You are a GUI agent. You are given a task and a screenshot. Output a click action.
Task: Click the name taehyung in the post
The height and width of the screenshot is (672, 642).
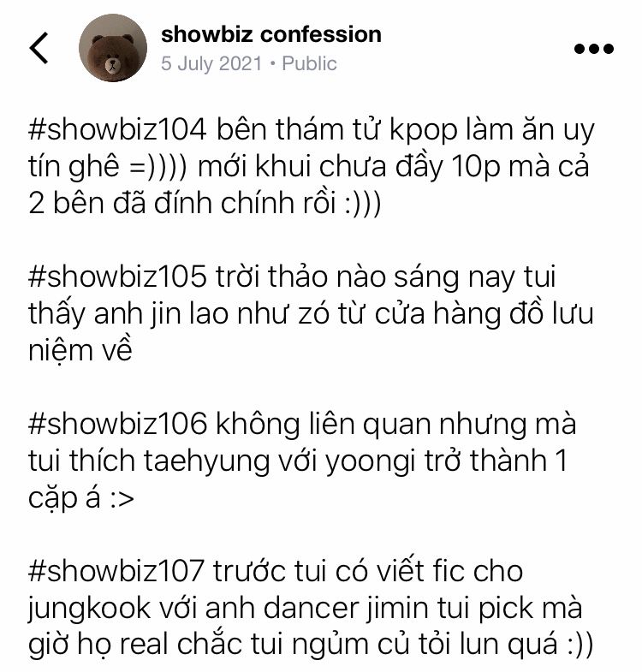coord(206,462)
